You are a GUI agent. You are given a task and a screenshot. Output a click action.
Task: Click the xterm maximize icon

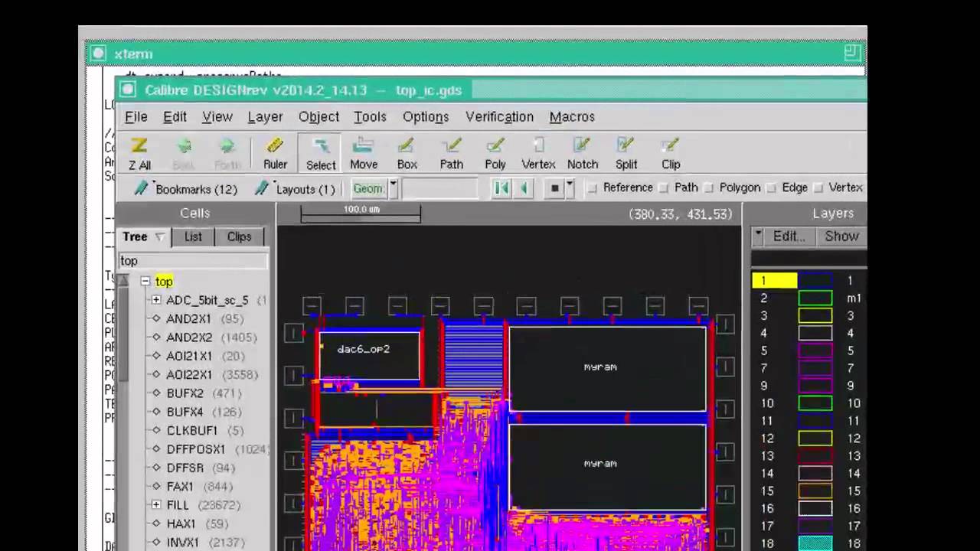pos(852,52)
